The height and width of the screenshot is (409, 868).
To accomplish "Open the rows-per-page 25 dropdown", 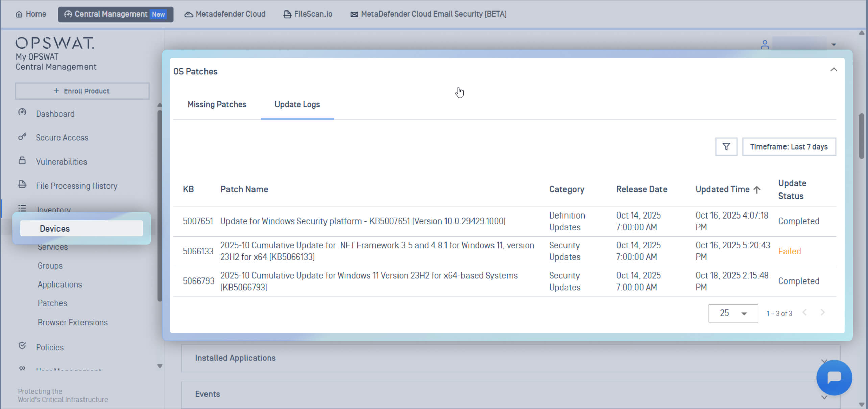I will [x=733, y=313].
